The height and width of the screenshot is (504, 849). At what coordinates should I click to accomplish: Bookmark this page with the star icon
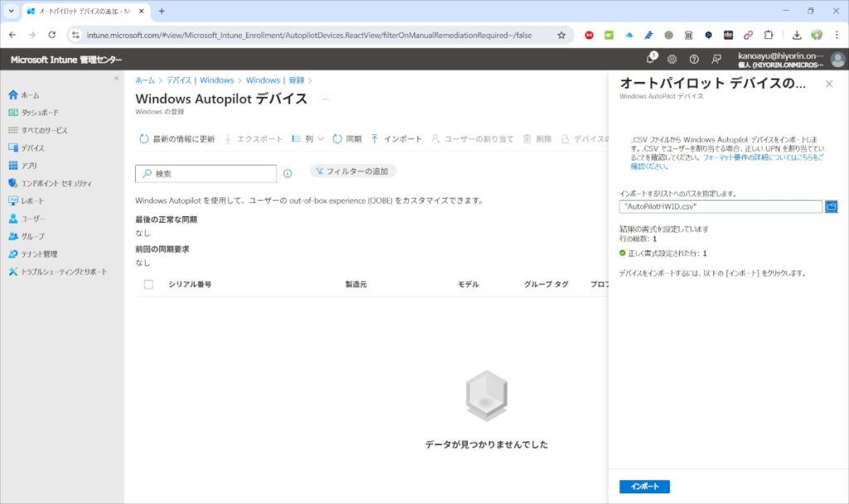point(561,35)
